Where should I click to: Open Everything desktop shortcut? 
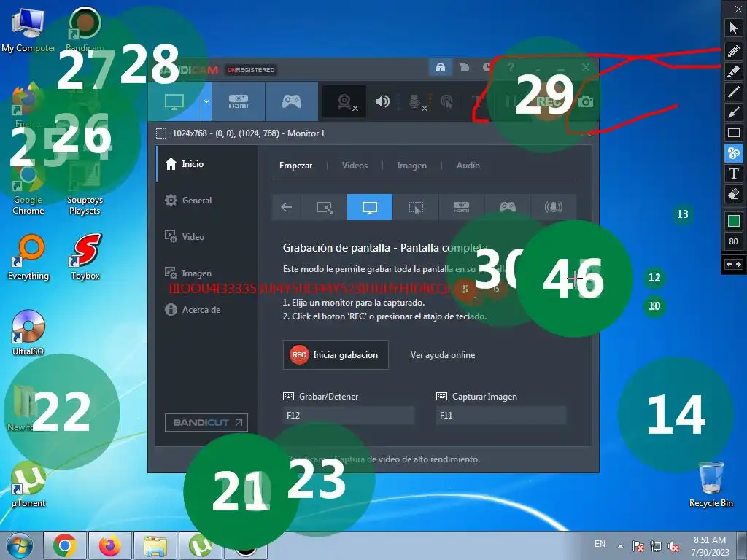coord(28,257)
